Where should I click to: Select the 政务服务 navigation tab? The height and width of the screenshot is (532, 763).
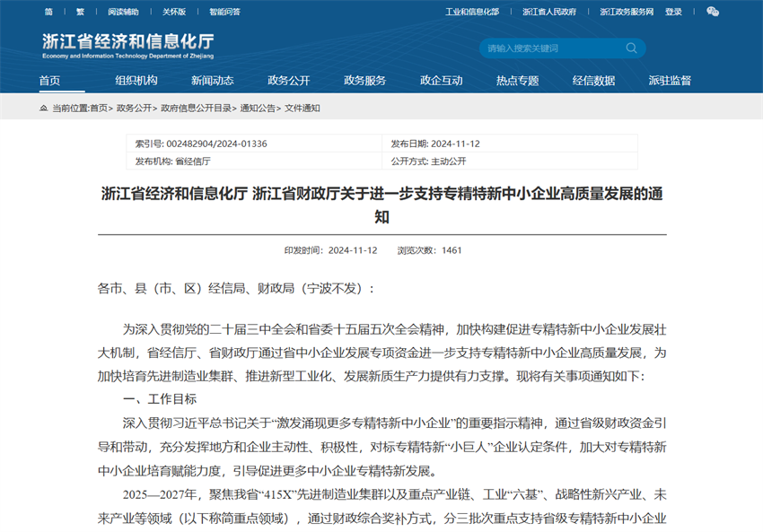[x=365, y=81]
